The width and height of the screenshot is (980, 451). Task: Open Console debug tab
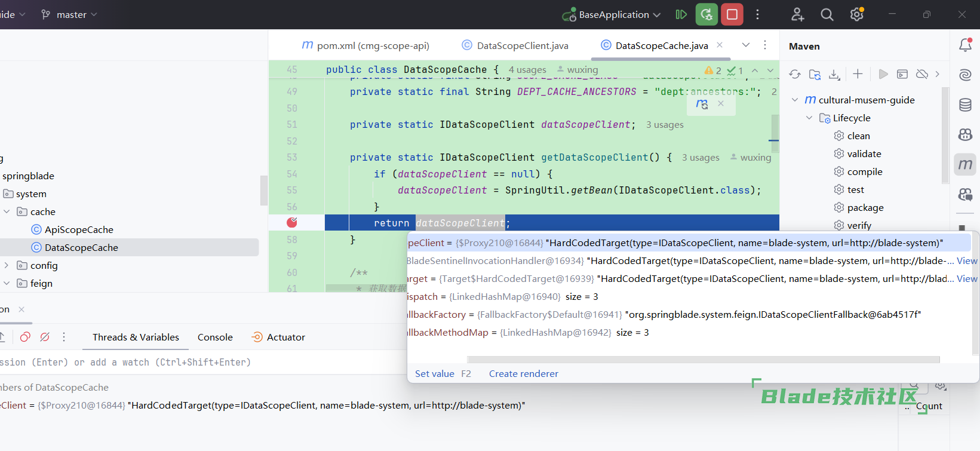[215, 337]
